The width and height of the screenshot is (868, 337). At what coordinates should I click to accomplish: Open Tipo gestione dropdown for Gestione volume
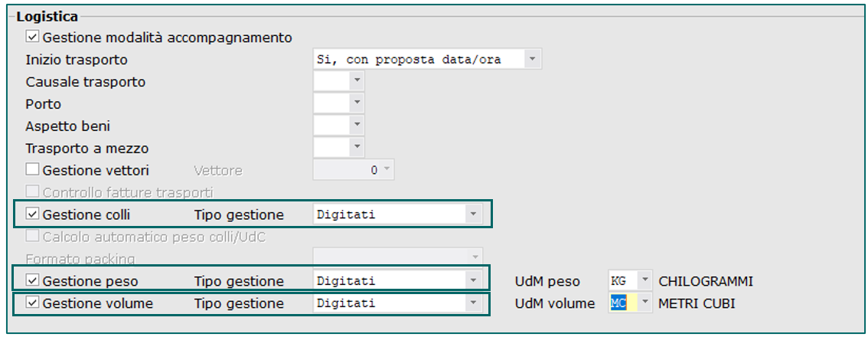pyautogui.click(x=473, y=303)
